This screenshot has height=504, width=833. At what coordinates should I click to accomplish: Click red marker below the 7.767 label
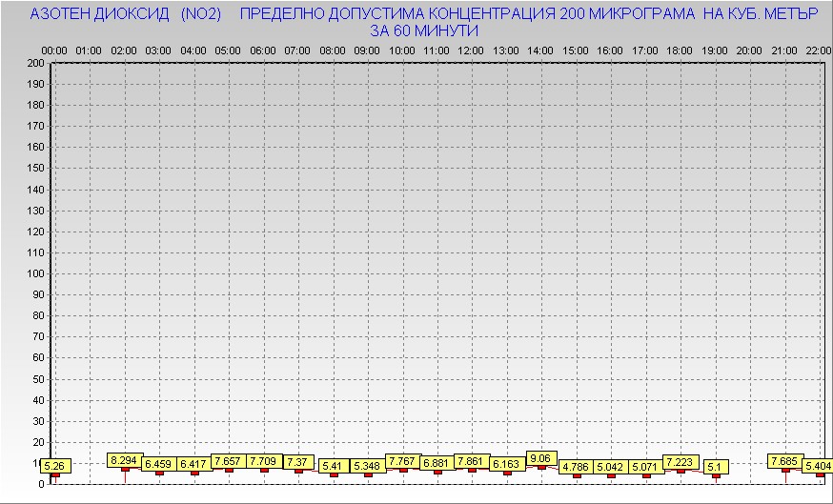[x=403, y=470]
